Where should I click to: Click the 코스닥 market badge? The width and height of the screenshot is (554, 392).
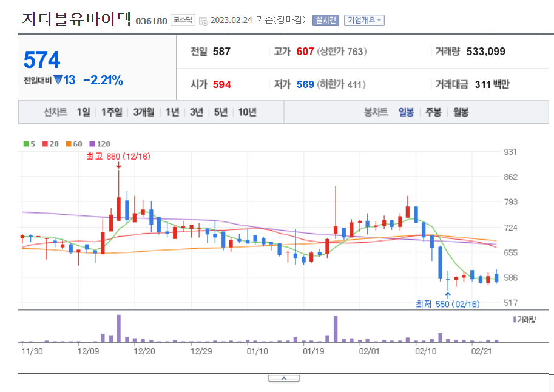(x=183, y=20)
